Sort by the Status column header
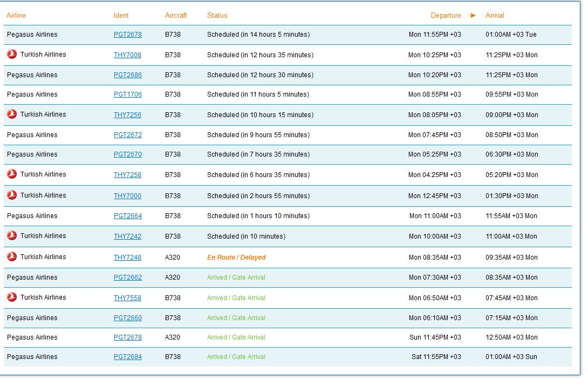 (217, 15)
